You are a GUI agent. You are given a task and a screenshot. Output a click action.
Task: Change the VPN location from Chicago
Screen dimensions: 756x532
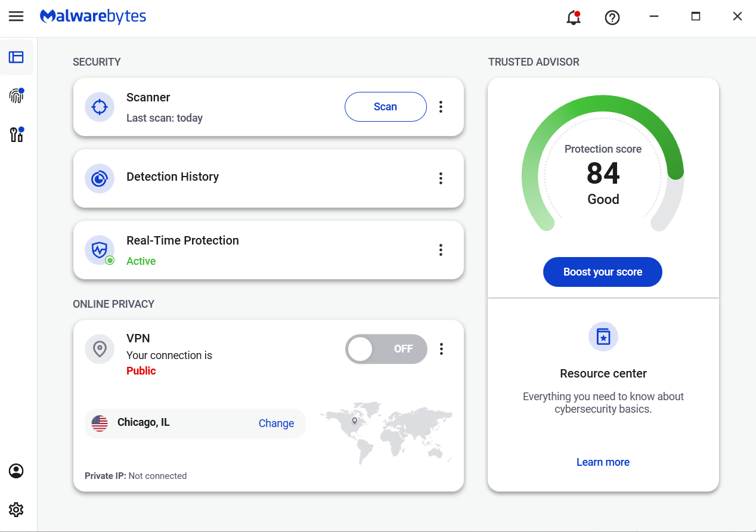(x=276, y=423)
